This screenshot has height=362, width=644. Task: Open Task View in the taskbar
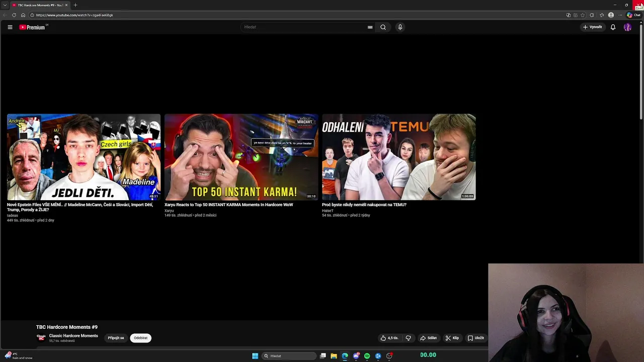coord(323,356)
